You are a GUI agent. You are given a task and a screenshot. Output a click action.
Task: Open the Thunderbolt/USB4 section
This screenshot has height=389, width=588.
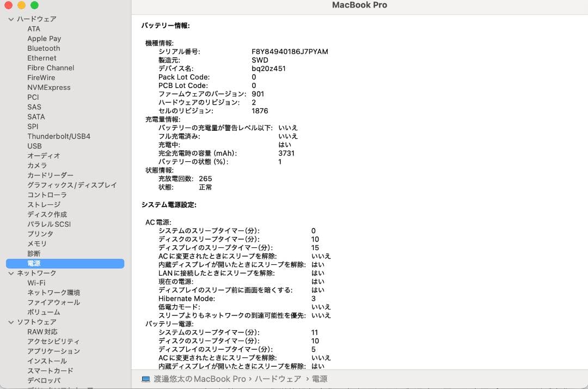click(x=58, y=136)
